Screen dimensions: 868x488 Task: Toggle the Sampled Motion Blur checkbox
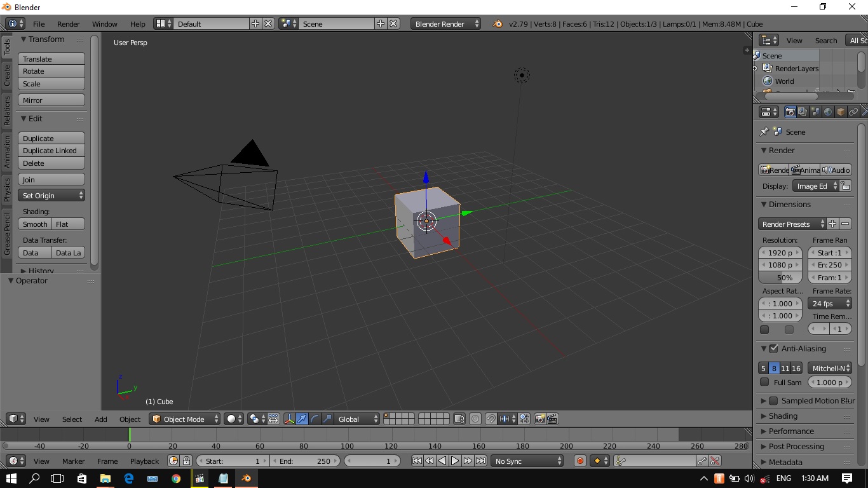(x=773, y=400)
